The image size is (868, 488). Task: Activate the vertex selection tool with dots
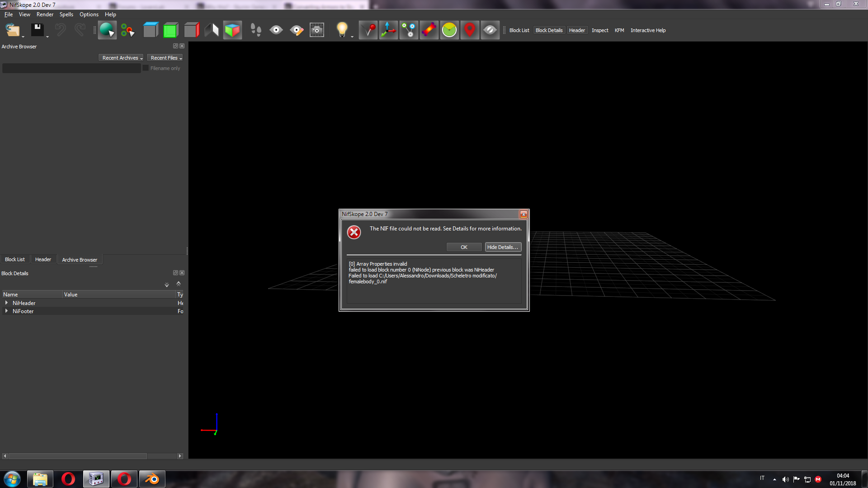click(x=127, y=30)
